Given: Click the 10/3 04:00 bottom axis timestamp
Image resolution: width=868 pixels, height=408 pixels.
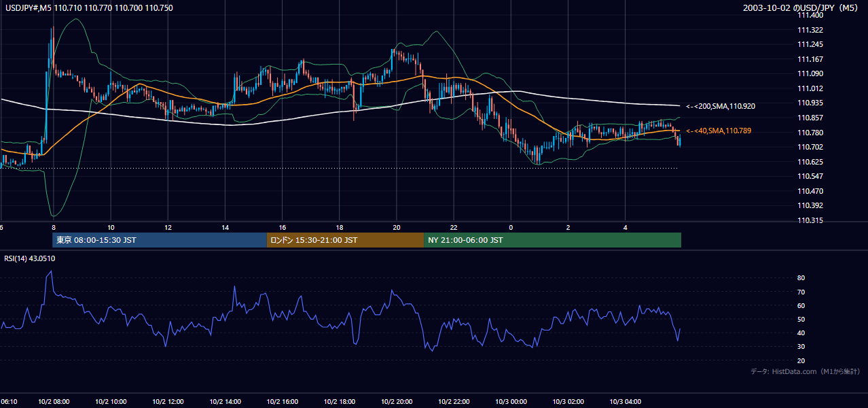Looking at the screenshot, I should tap(626, 401).
